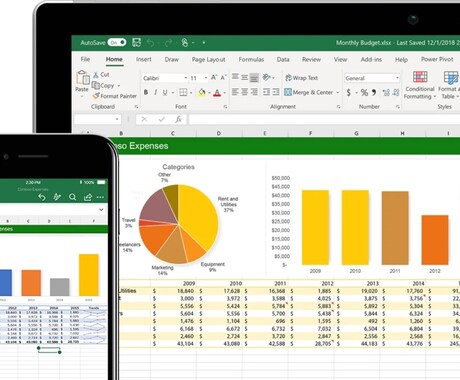The height and width of the screenshot is (380, 460).
Task: Open the font size 11 dropdown
Action: (206, 78)
